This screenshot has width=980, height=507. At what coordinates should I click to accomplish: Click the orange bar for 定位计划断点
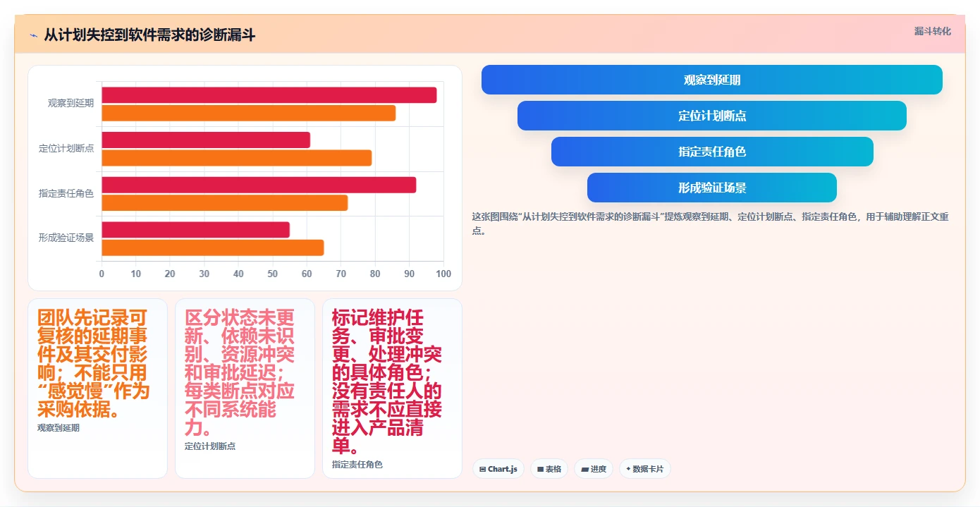[237, 157]
